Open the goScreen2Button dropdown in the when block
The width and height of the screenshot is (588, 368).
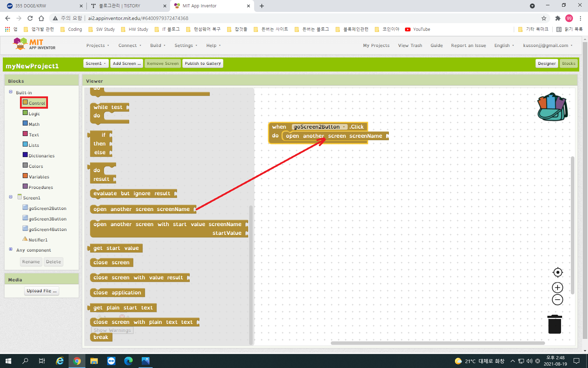click(320, 127)
